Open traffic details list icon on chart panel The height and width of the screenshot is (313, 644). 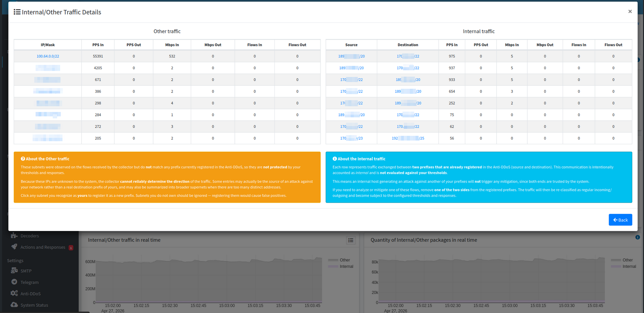pyautogui.click(x=351, y=240)
